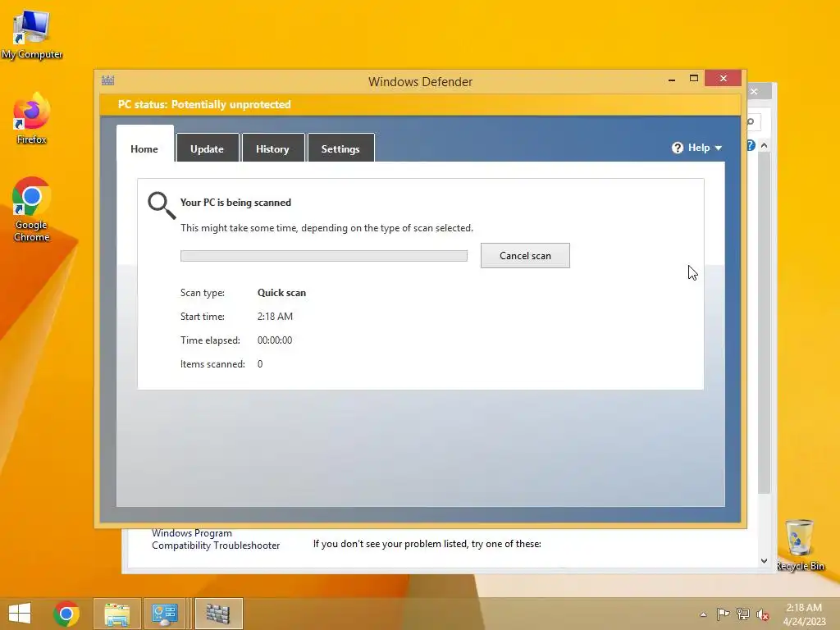Click background window scroll down arrow
The image size is (840, 630).
[765, 561]
